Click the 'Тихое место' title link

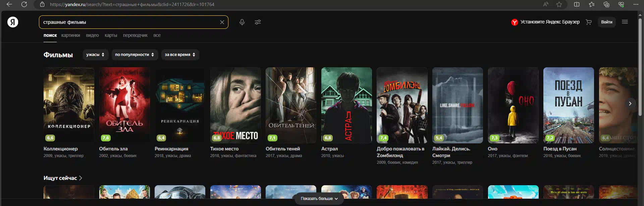[x=224, y=149]
